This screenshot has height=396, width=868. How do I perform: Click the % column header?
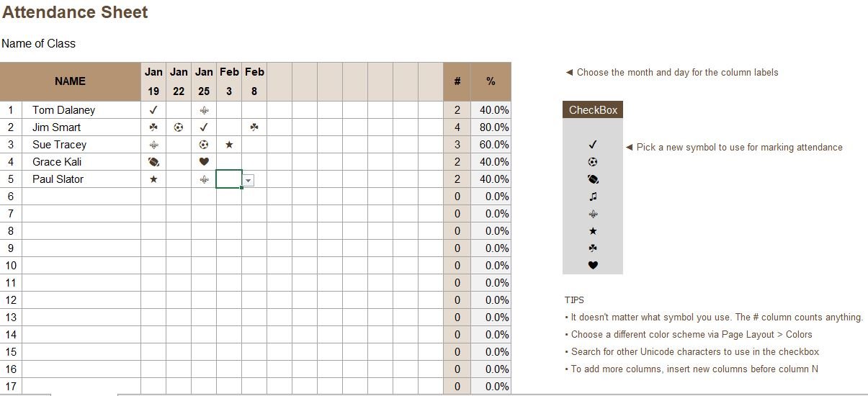click(491, 81)
